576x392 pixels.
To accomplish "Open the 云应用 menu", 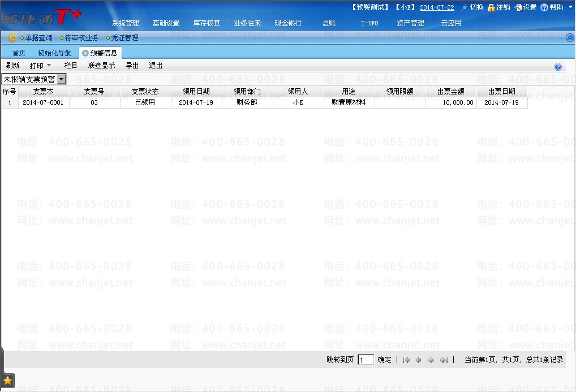I will coord(451,23).
